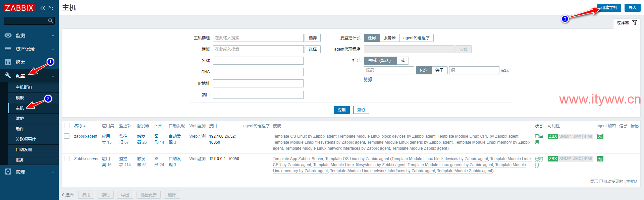Click 无 encryption badge for Zabbix server
Image resolution: width=644 pixels, height=200 pixels.
[600, 159]
